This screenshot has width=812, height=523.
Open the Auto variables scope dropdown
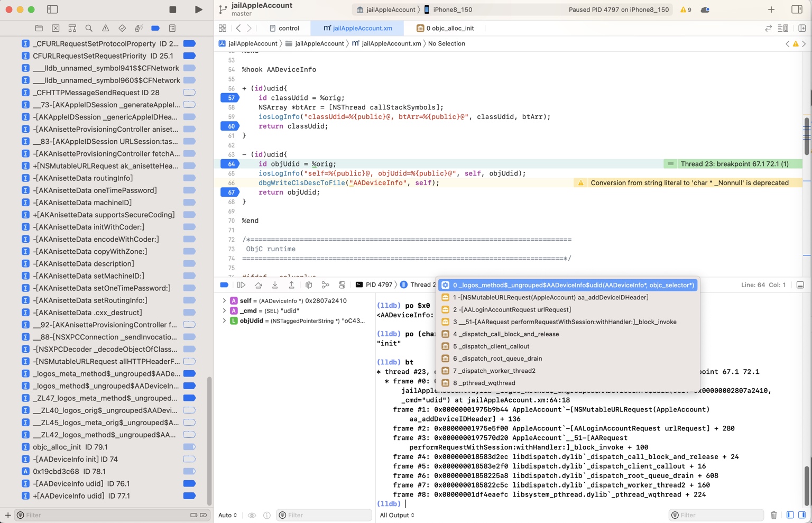click(228, 515)
